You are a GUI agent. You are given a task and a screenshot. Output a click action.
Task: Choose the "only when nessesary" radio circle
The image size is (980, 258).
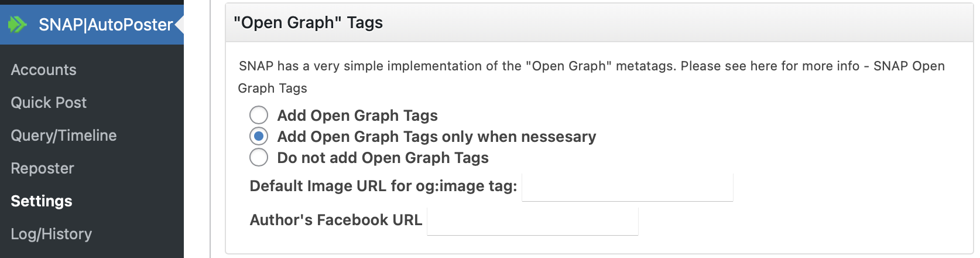tap(259, 136)
